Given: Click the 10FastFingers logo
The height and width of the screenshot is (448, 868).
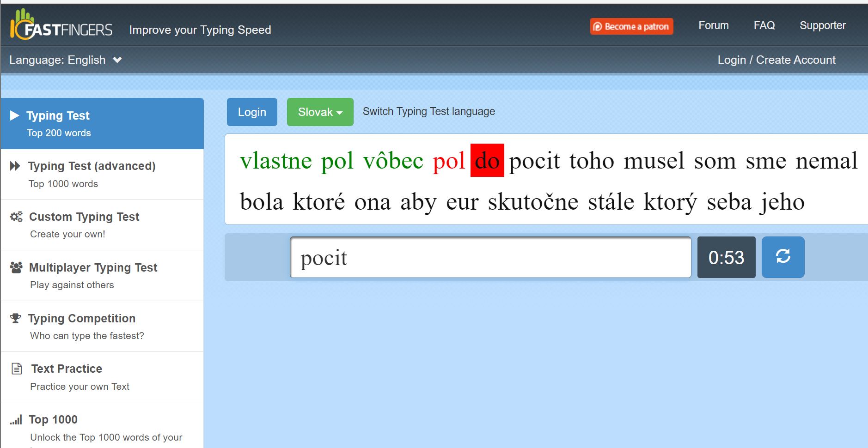Looking at the screenshot, I should (x=61, y=25).
